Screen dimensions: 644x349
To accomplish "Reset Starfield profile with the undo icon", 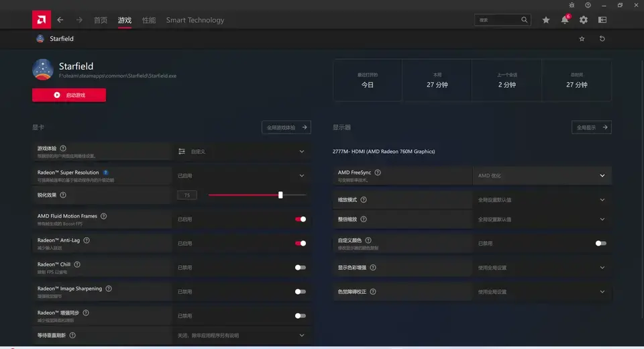I will pos(602,39).
